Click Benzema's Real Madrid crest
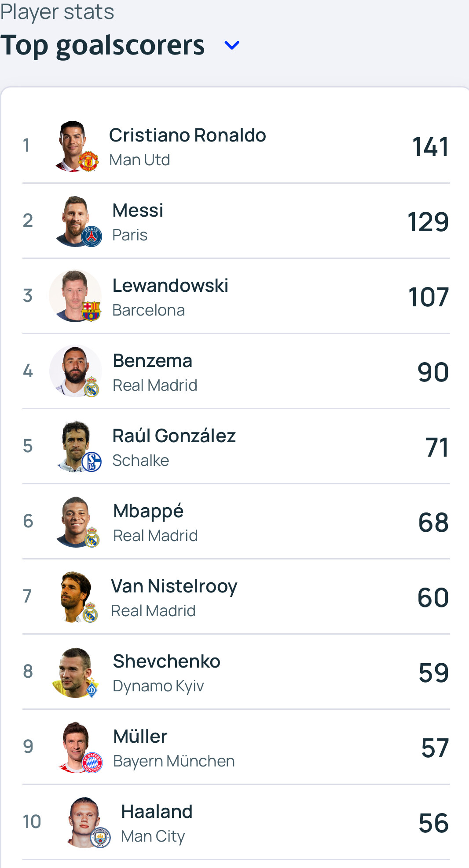The width and height of the screenshot is (469, 868). pos(92,387)
